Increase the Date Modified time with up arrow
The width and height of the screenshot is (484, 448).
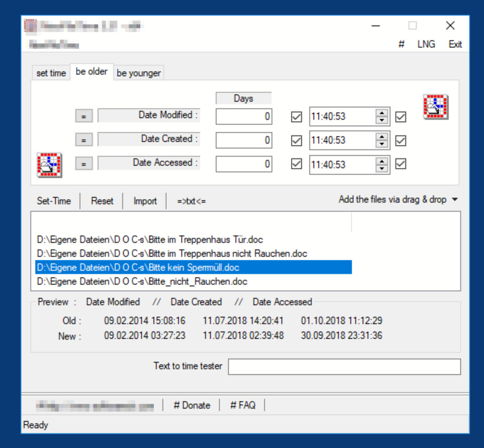tap(382, 113)
